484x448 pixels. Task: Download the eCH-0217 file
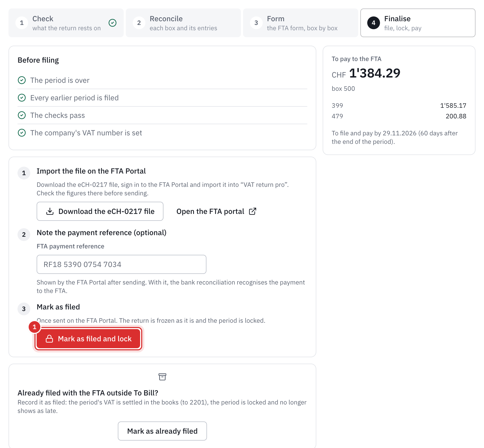coord(100,211)
